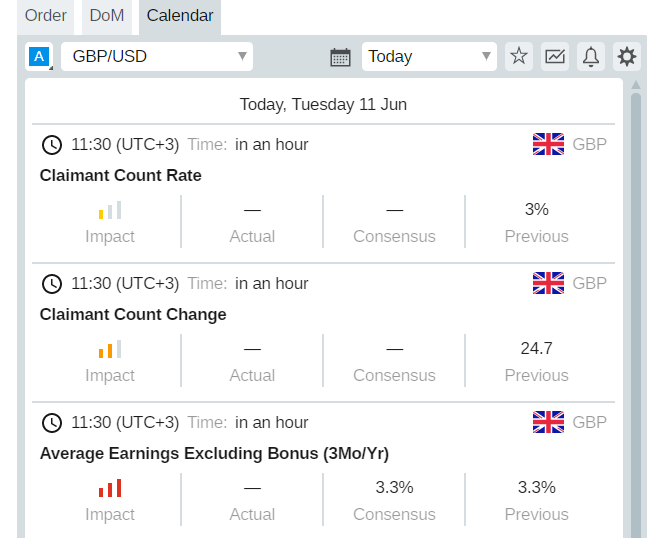Click the vertical scrollbar track
The image size is (664, 544).
636,315
